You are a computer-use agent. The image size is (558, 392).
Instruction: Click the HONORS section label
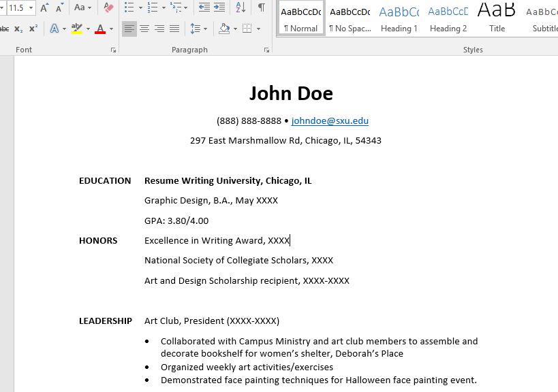click(x=98, y=241)
